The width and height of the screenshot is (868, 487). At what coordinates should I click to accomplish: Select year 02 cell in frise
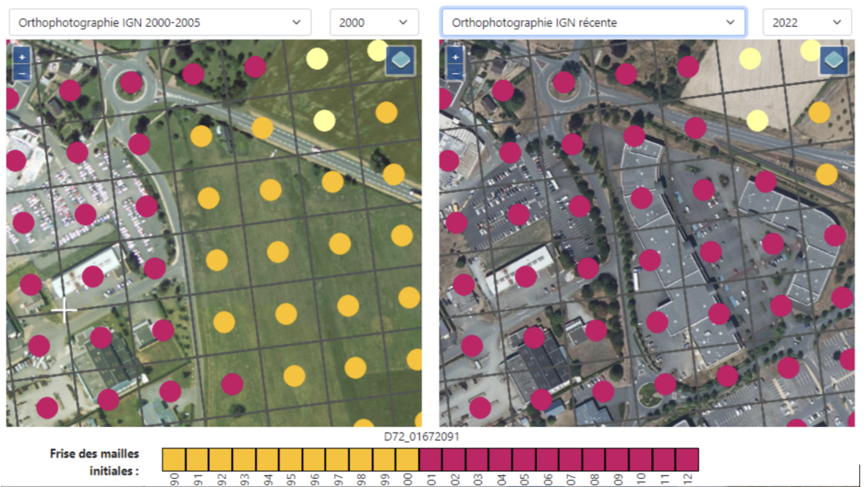tap(454, 459)
